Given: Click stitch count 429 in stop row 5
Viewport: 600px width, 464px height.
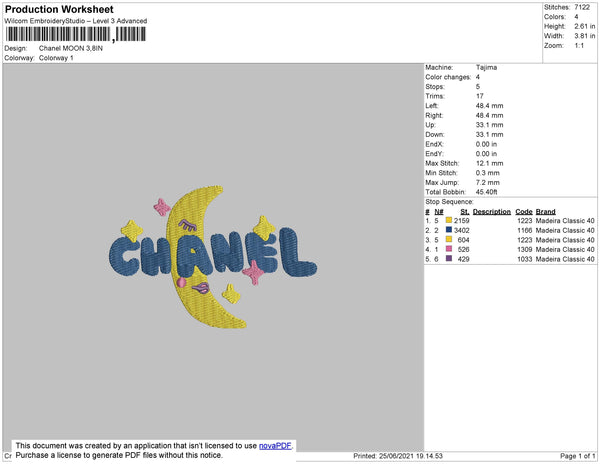Looking at the screenshot, I should pos(463,259).
